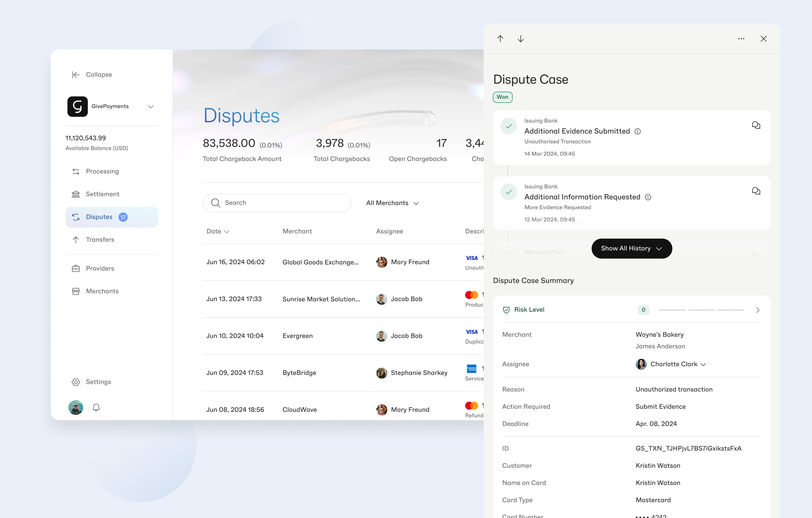Click the Risk Level progress bar
This screenshot has width=812, height=518.
coord(701,310)
